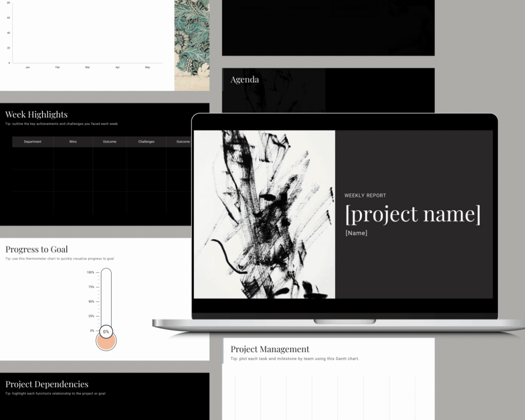This screenshot has width=525, height=420.
Task: Click the thermometer bulb showing 0%
Action: tap(106, 340)
